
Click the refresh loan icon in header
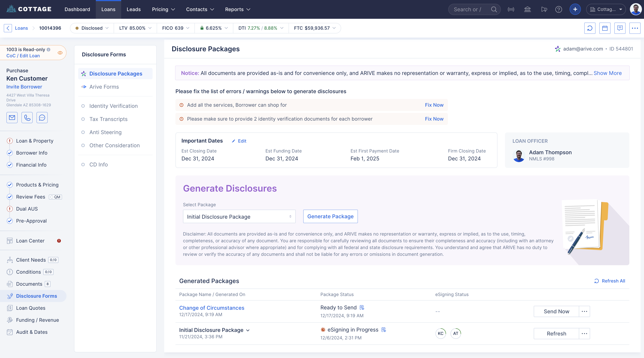click(x=590, y=28)
